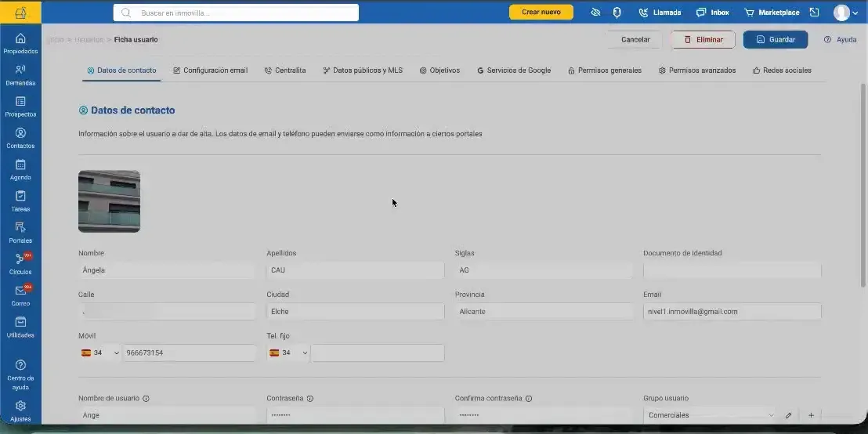868x434 pixels.
Task: Click the user profile photo thumbnail
Action: (x=109, y=201)
